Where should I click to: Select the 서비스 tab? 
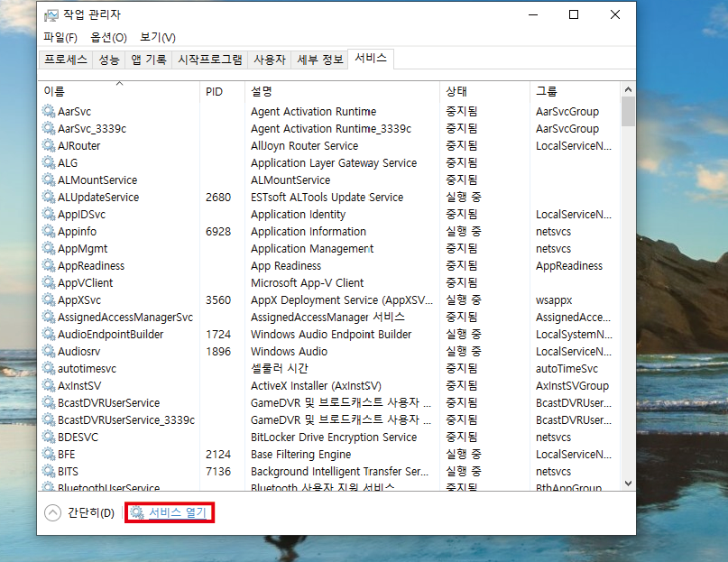click(371, 59)
